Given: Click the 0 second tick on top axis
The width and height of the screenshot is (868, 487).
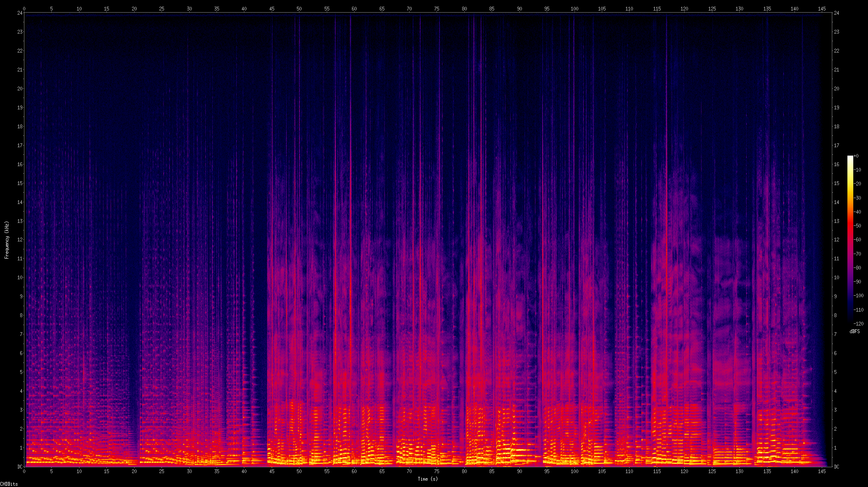Looking at the screenshot, I should [24, 8].
